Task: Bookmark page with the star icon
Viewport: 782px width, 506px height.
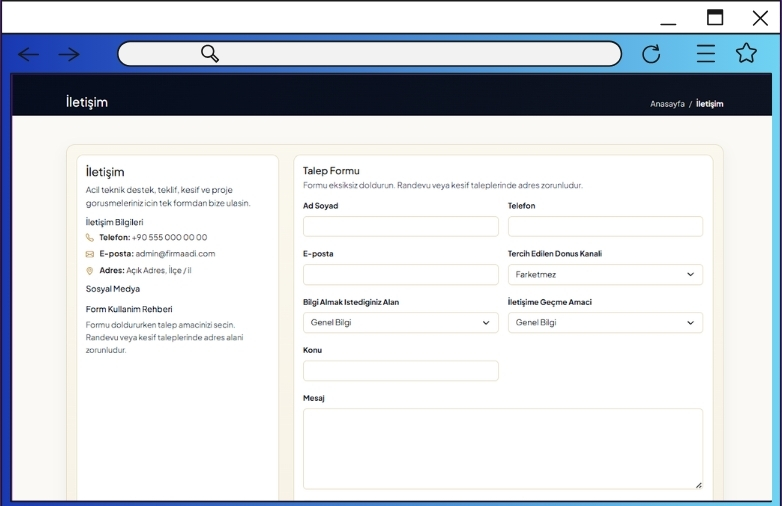Action: pyautogui.click(x=746, y=54)
